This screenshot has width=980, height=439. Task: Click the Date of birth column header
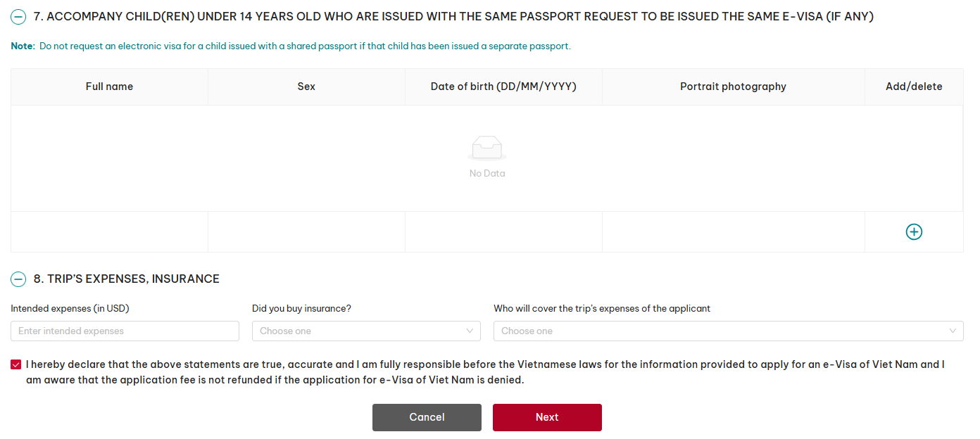point(503,87)
